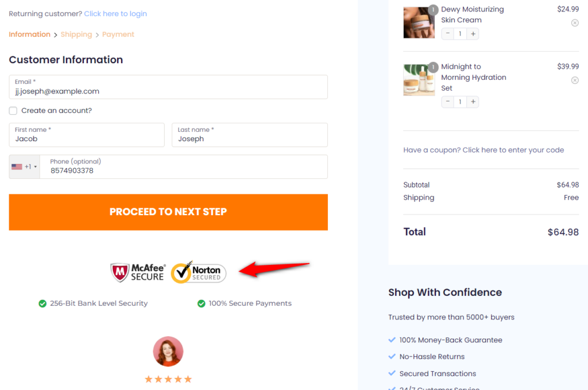Select the Shipping checkout step
The width and height of the screenshot is (588, 390).
pyautogui.click(x=76, y=34)
